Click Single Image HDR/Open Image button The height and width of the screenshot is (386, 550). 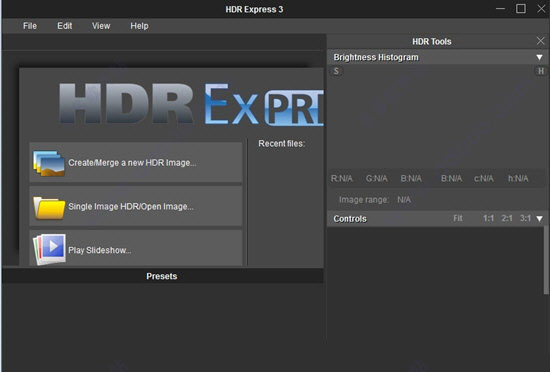pos(136,206)
